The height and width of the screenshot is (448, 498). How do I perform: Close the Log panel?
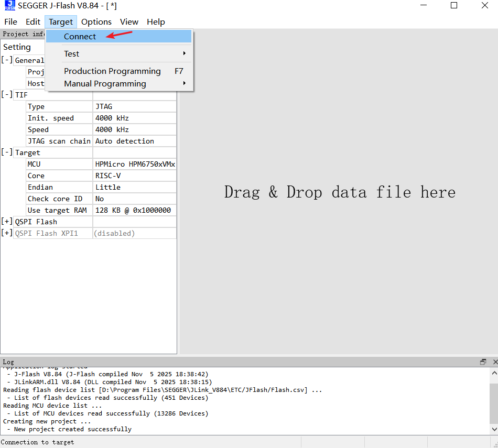pyautogui.click(x=495, y=362)
